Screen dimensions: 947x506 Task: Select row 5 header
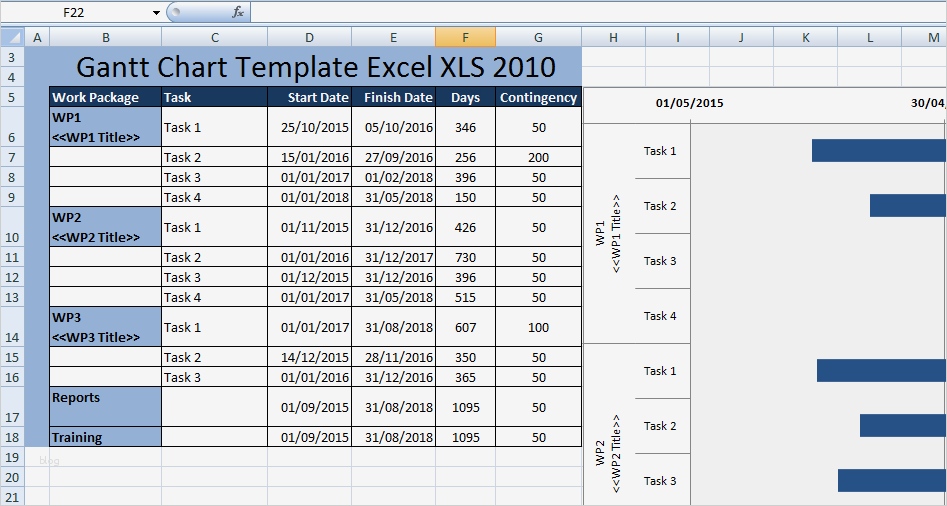[13, 97]
